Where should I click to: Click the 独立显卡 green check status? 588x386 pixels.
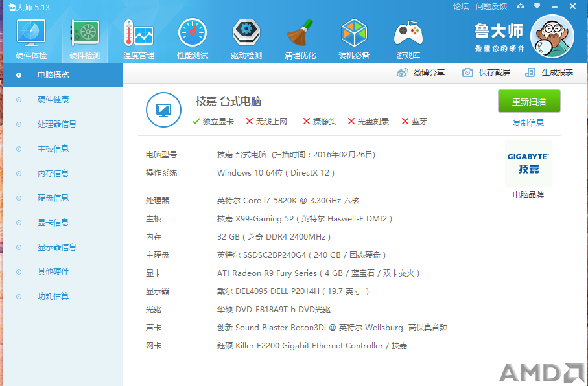213,121
